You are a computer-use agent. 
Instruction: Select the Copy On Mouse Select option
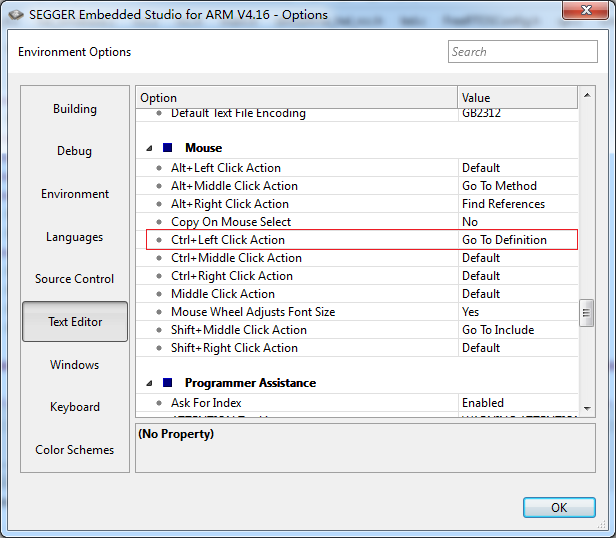coord(357,222)
